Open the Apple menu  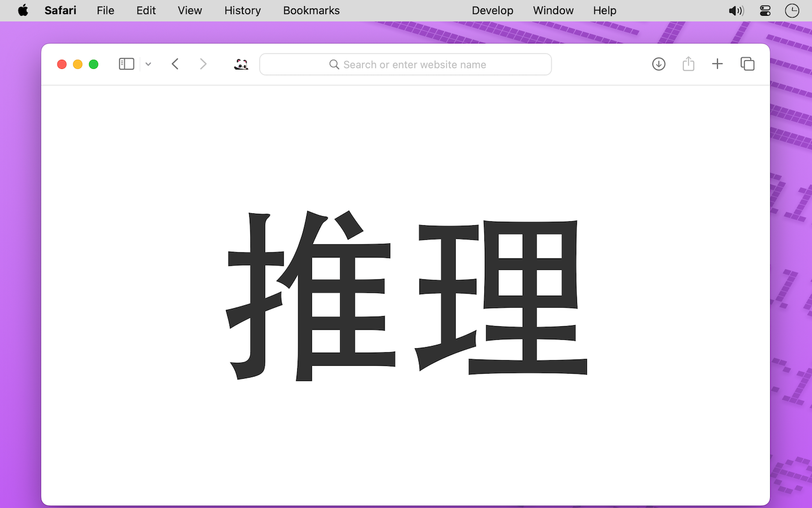(23, 10)
